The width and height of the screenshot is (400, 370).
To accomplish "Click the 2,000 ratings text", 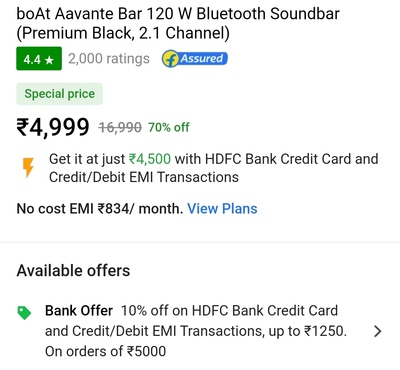I will (109, 59).
